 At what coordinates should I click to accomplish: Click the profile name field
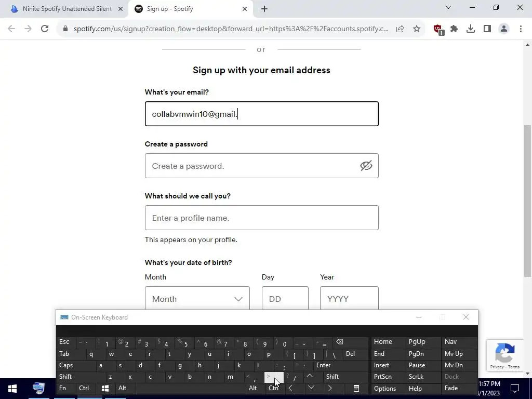click(262, 218)
